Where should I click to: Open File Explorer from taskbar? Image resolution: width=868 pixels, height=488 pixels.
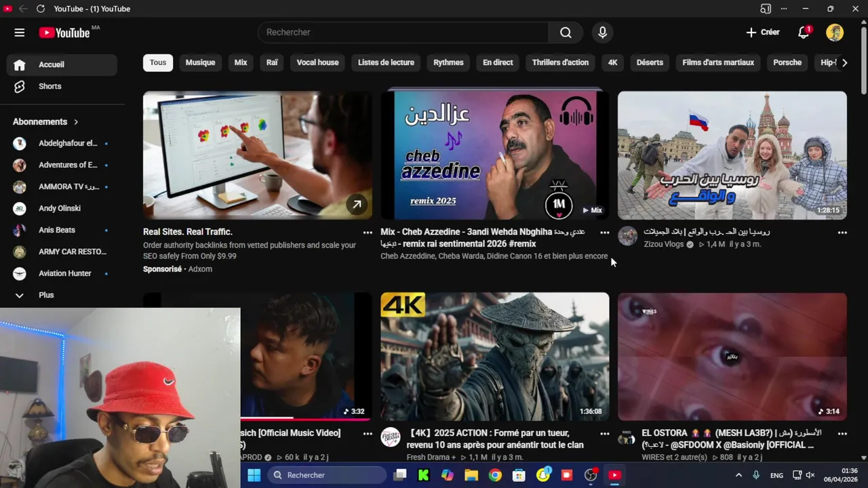tap(471, 475)
